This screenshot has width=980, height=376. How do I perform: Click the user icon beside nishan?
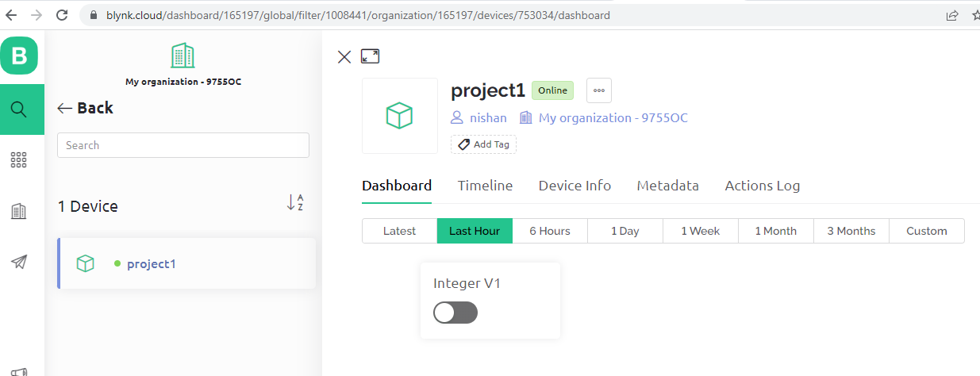pos(457,117)
